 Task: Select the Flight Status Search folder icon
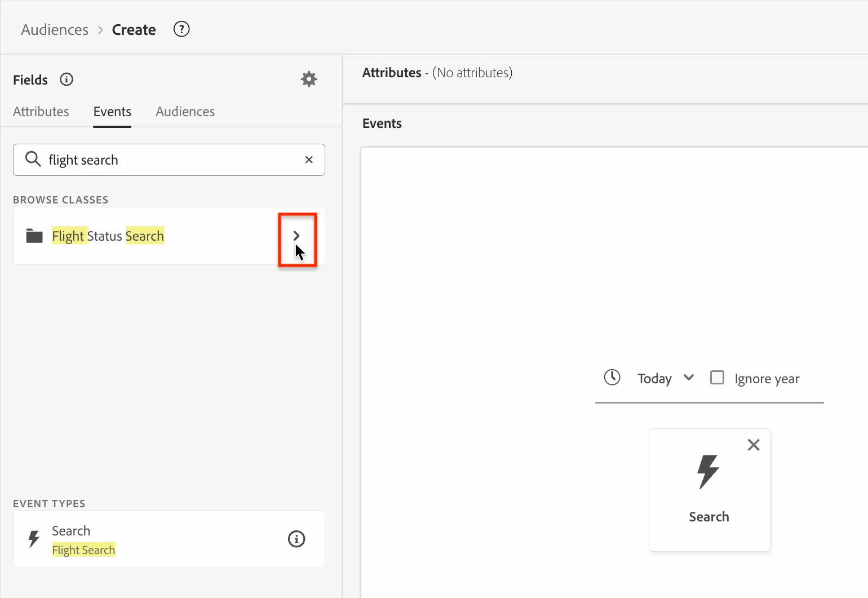click(x=34, y=236)
